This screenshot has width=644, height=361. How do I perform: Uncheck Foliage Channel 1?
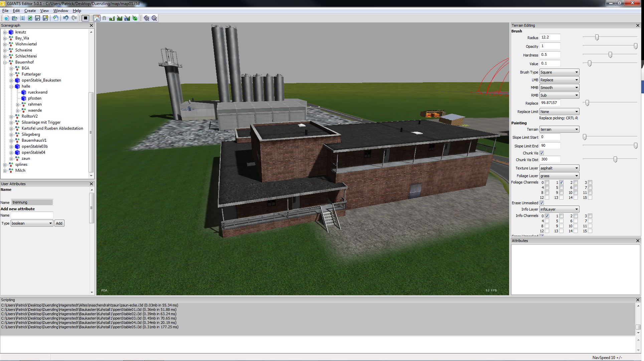coord(561,183)
